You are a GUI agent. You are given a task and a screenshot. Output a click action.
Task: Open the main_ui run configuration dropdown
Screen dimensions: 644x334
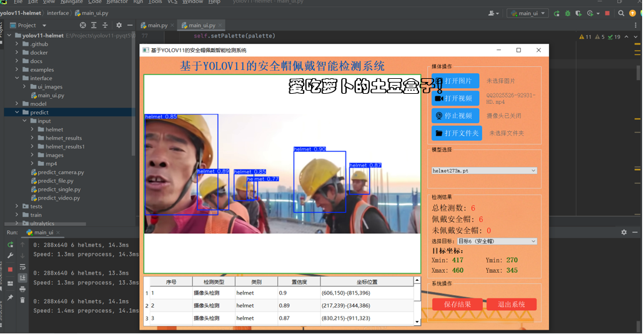pos(528,13)
